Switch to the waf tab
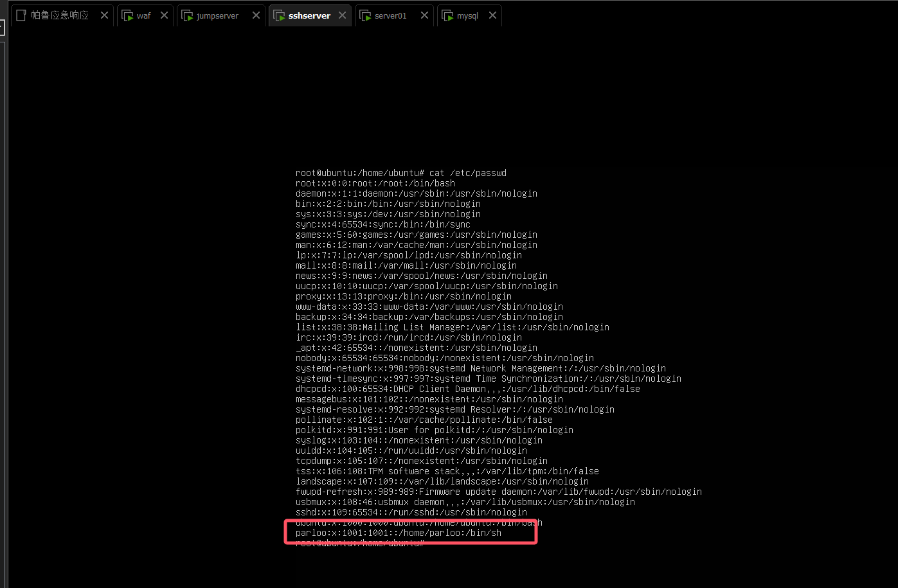Image resolution: width=898 pixels, height=588 pixels. (143, 15)
